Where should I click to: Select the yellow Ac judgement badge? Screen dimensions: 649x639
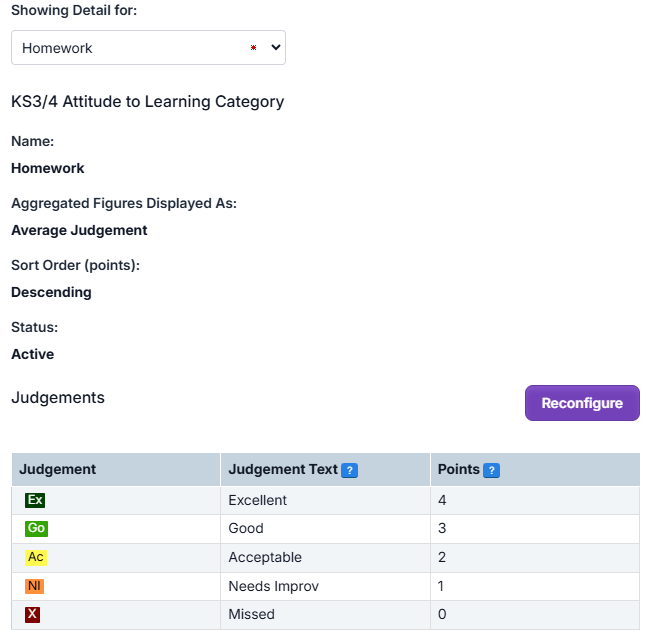click(35, 557)
